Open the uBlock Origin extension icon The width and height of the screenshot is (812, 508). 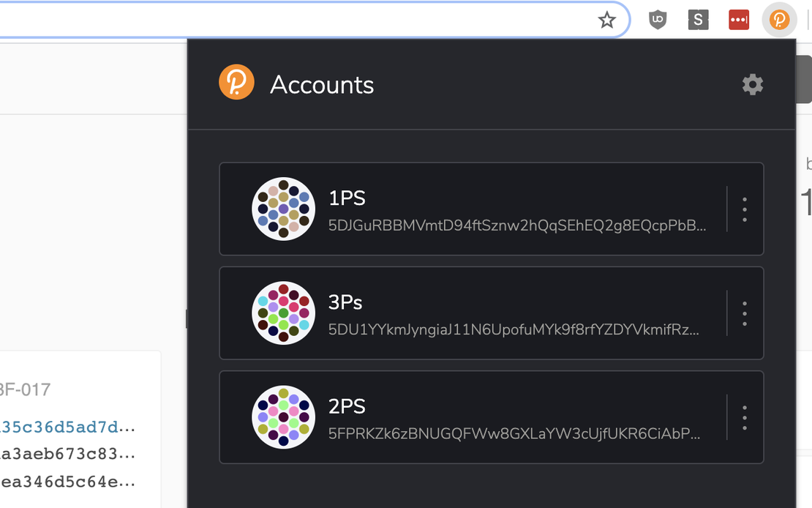pyautogui.click(x=657, y=20)
